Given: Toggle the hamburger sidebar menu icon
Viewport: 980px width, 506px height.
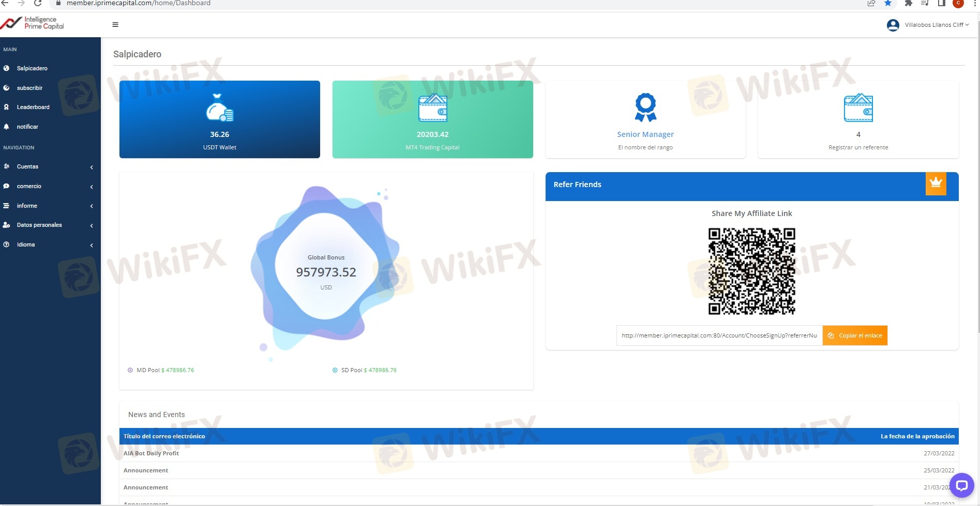Looking at the screenshot, I should [115, 24].
